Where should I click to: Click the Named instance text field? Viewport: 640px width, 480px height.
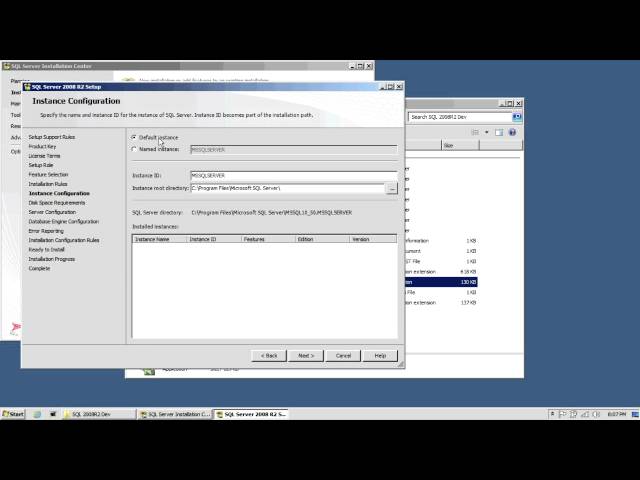coord(293,150)
